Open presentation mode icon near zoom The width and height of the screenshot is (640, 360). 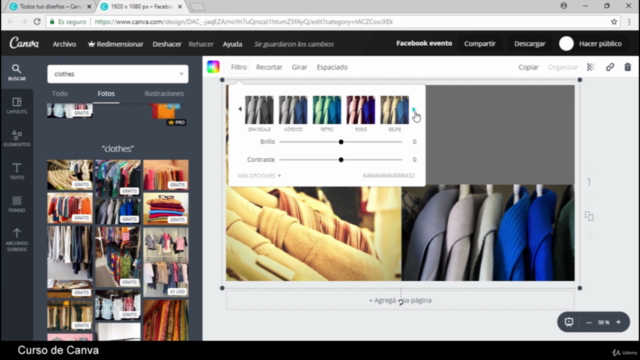(x=569, y=322)
